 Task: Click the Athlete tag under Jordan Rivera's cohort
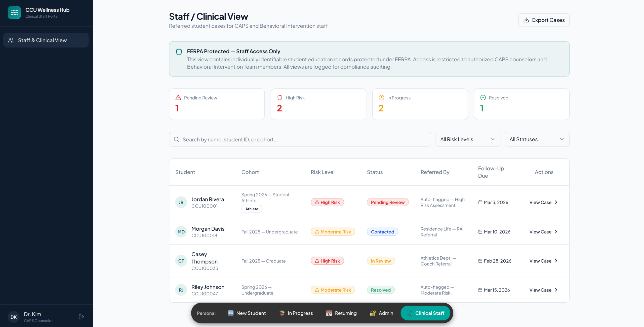click(x=252, y=209)
